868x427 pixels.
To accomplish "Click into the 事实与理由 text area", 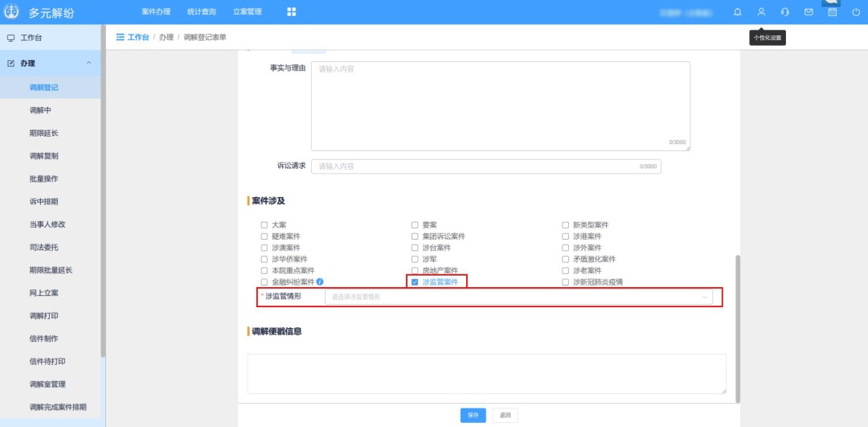I will tap(500, 105).
